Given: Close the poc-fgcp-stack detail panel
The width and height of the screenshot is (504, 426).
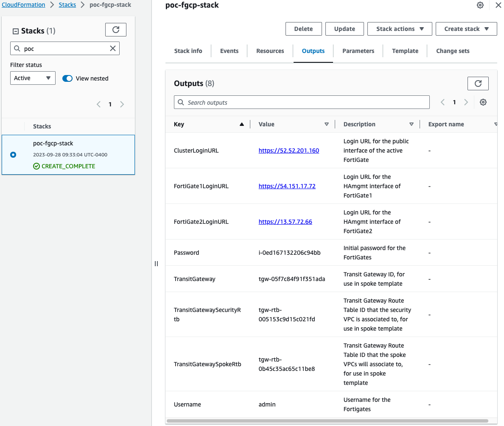Looking at the screenshot, I should (498, 5).
